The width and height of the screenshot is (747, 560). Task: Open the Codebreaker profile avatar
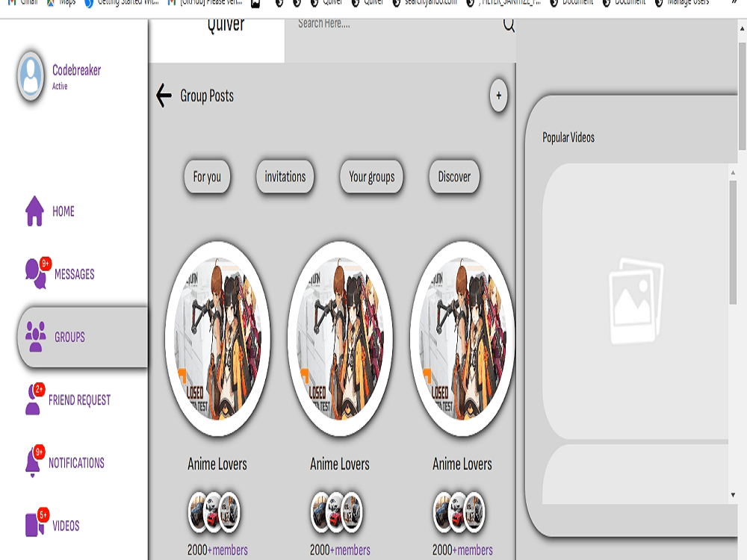point(31,75)
